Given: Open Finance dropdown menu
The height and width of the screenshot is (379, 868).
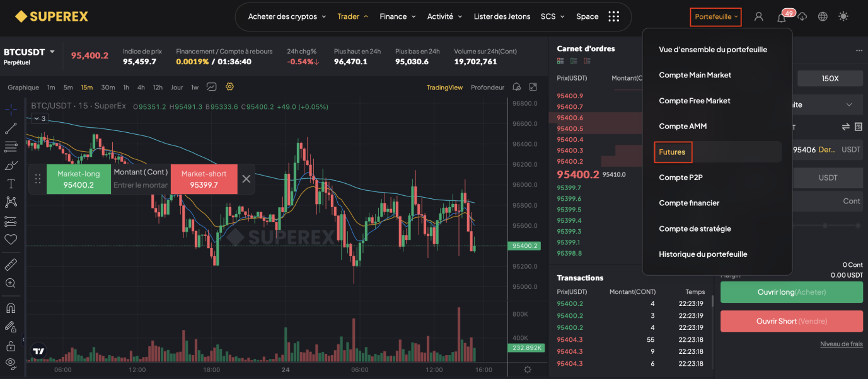Looking at the screenshot, I should [x=398, y=16].
